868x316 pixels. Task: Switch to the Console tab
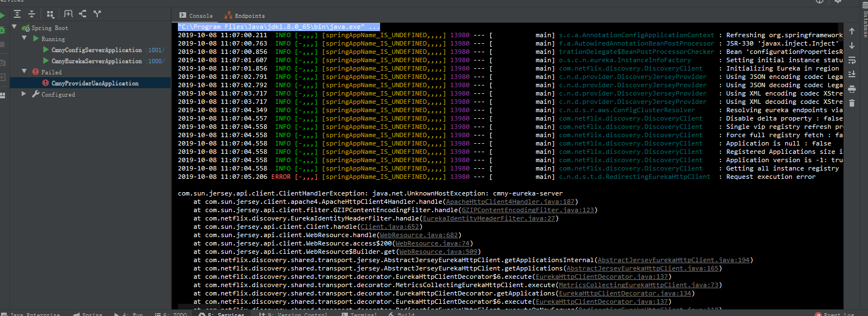click(196, 16)
